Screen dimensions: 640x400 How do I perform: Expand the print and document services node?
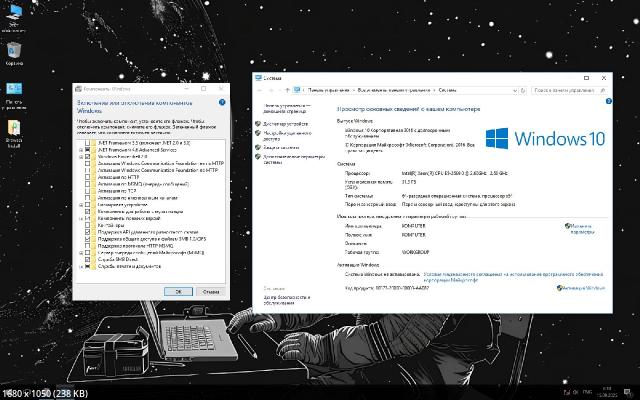click(x=81, y=267)
